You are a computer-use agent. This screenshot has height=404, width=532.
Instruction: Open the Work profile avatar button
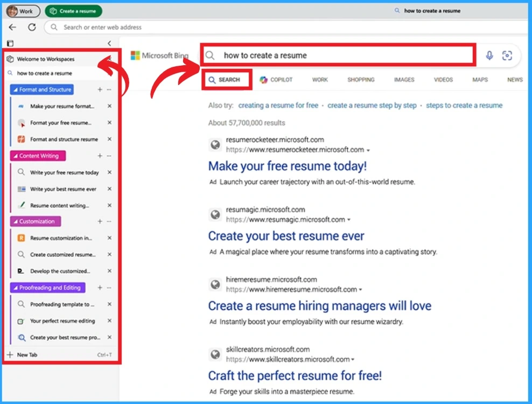coord(23,11)
